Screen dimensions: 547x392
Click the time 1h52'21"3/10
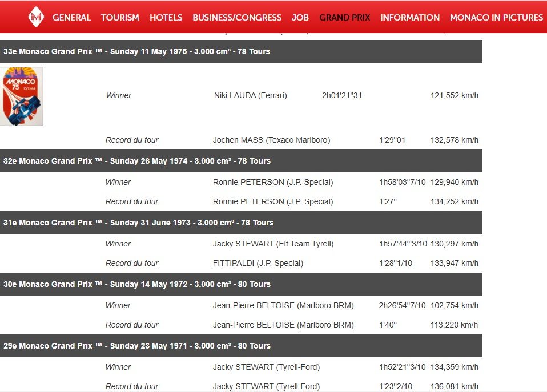402,367
